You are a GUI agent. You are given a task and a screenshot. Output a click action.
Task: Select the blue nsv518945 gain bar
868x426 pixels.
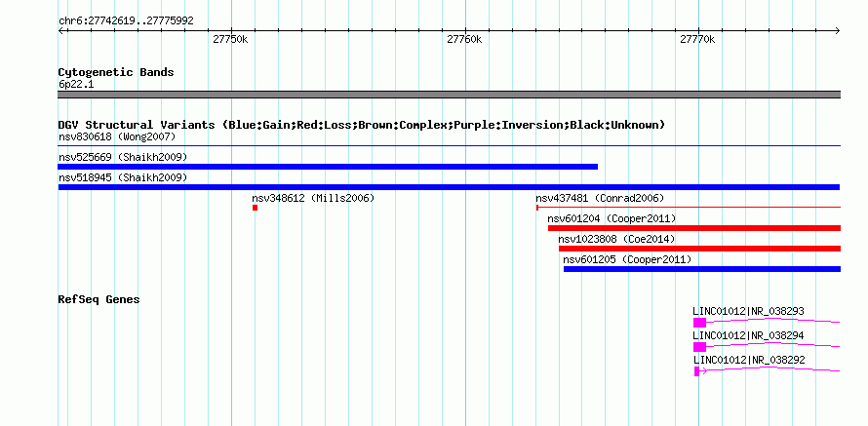pos(449,187)
